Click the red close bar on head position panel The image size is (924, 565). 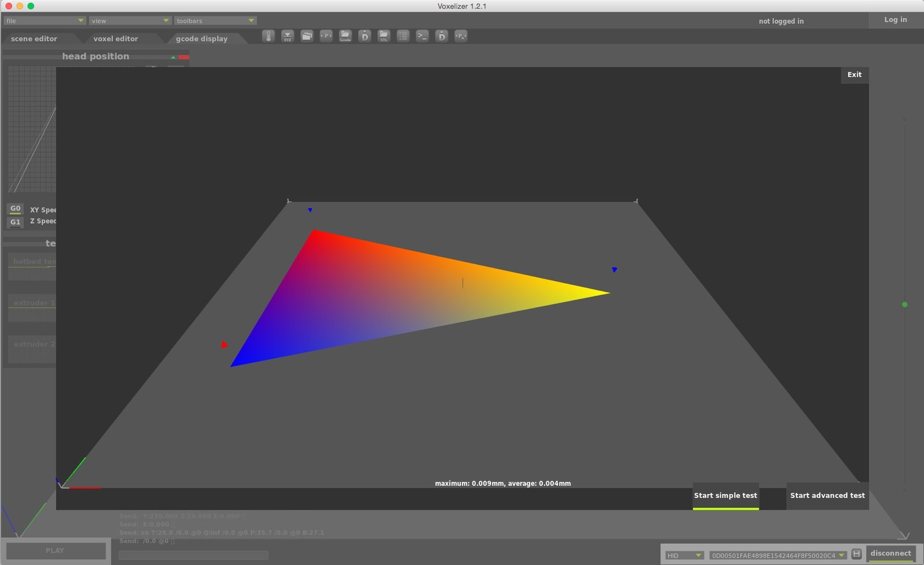[184, 57]
